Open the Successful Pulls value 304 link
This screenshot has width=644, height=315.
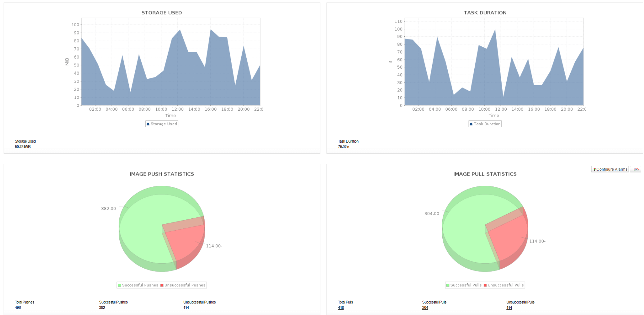coord(425,307)
